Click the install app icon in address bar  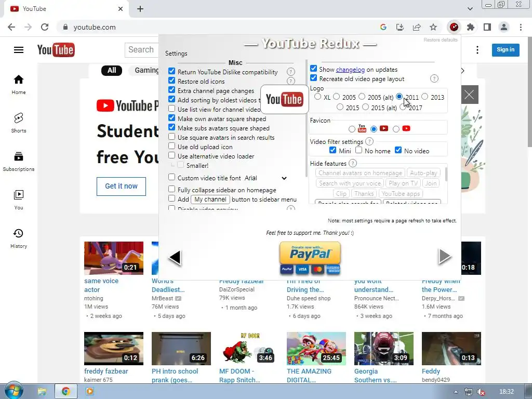[x=400, y=27]
